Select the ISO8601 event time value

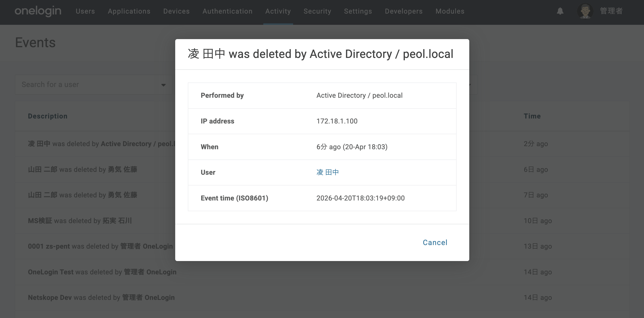coord(360,198)
